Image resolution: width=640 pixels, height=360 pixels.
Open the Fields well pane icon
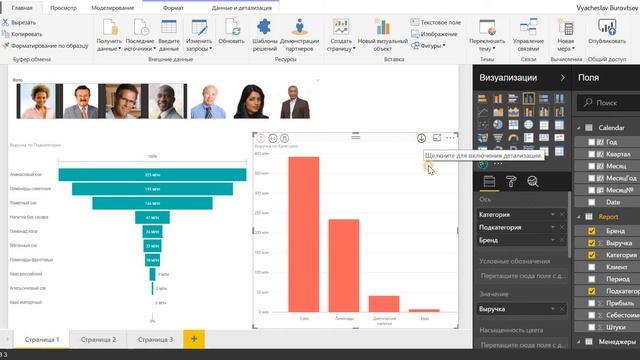click(489, 182)
